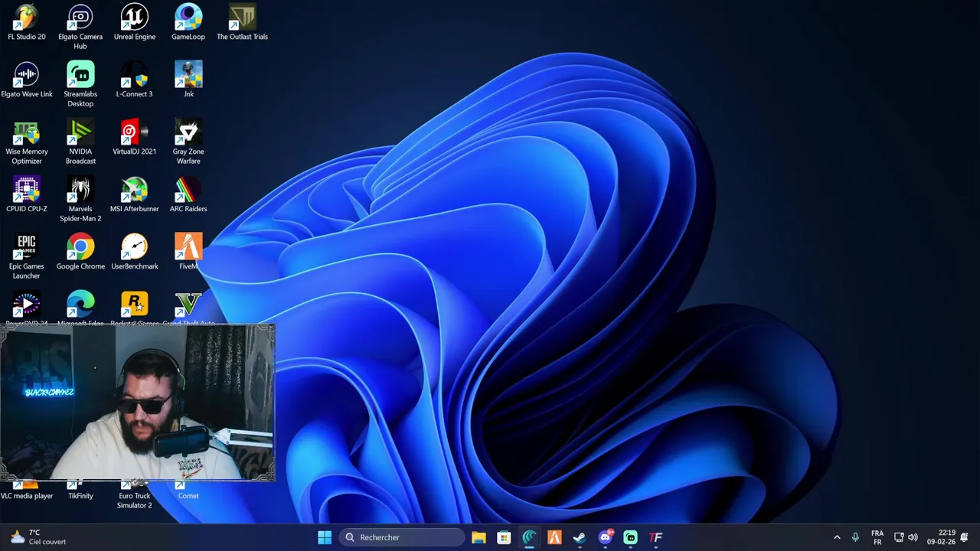Image resolution: width=980 pixels, height=551 pixels.
Task: Open the Windows Start menu
Action: click(325, 537)
